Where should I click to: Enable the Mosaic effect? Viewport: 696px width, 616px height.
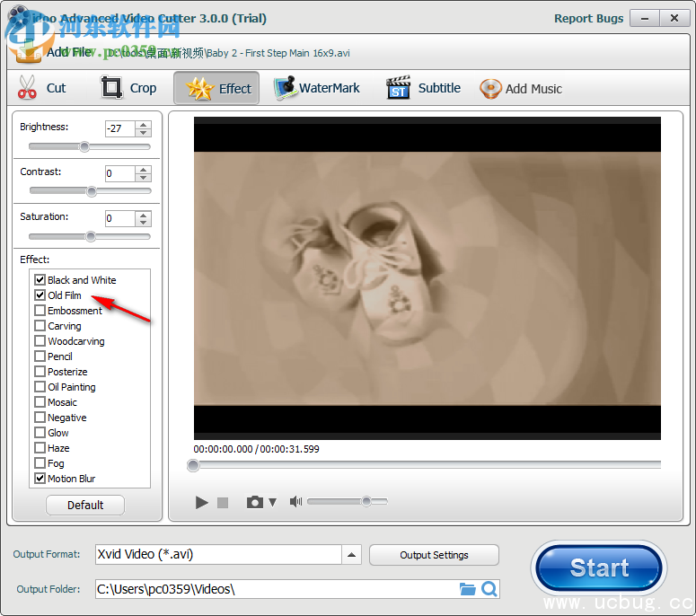(x=40, y=402)
